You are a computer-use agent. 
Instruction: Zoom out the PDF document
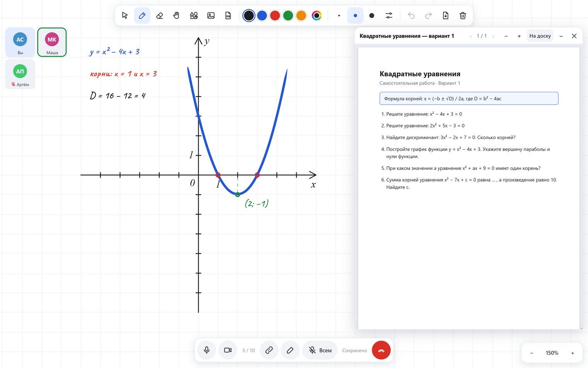[x=506, y=36]
